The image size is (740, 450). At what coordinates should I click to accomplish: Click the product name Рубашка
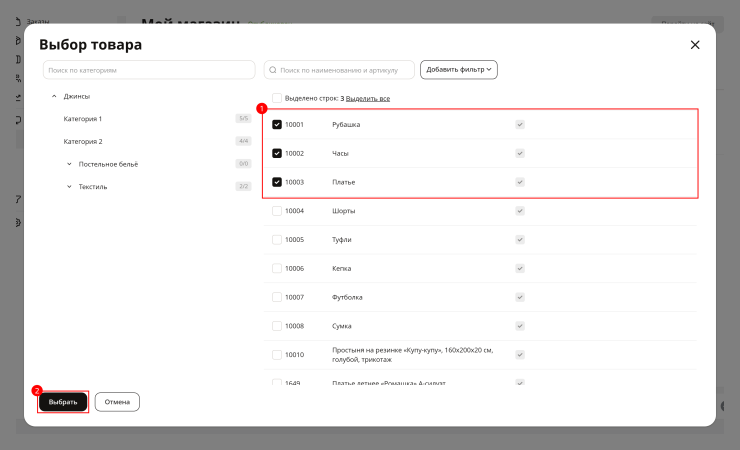(346, 125)
